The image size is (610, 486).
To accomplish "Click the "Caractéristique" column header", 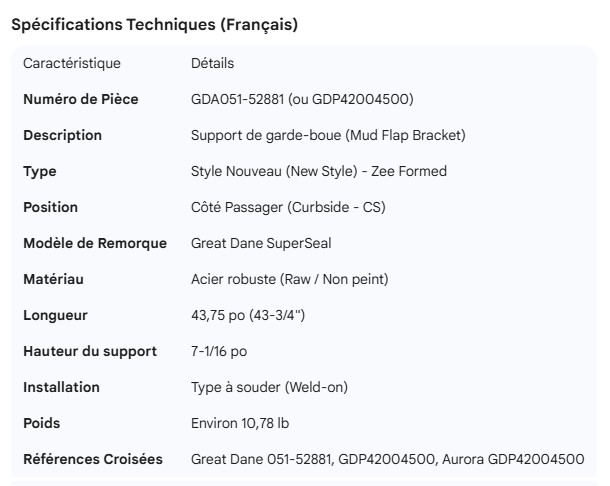I will pyautogui.click(x=71, y=63).
